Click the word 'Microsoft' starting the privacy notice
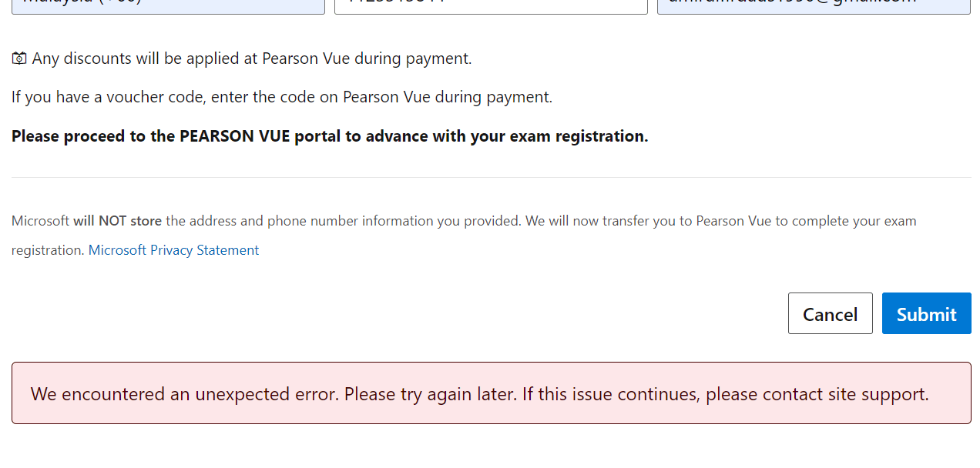The width and height of the screenshot is (980, 468). [41, 221]
